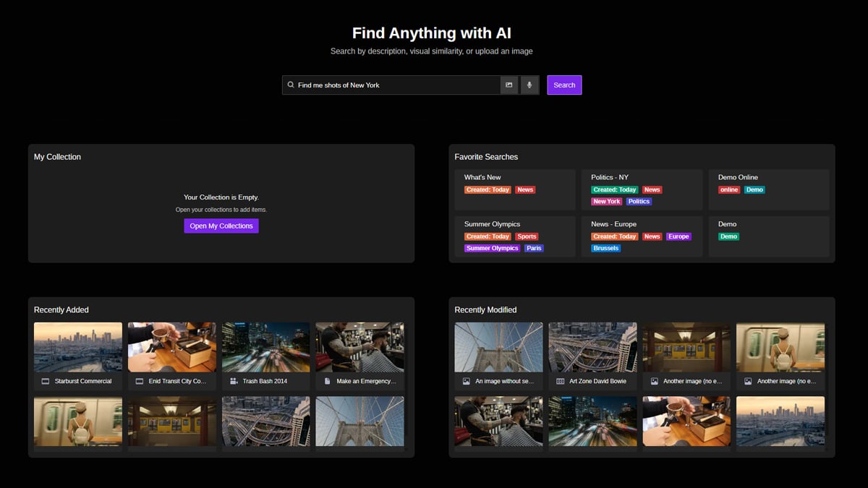Click the video icon beside Enid Transit City
The image size is (868, 488).
139,381
